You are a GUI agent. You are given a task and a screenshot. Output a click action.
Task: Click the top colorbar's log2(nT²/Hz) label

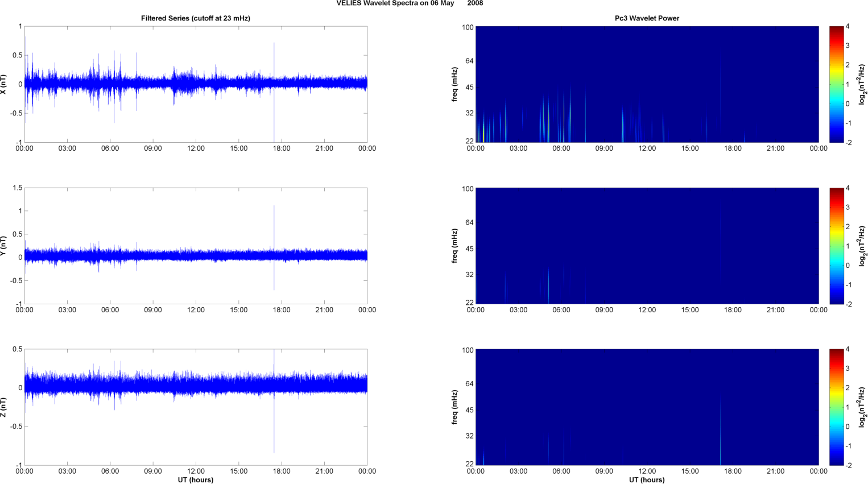862,84
